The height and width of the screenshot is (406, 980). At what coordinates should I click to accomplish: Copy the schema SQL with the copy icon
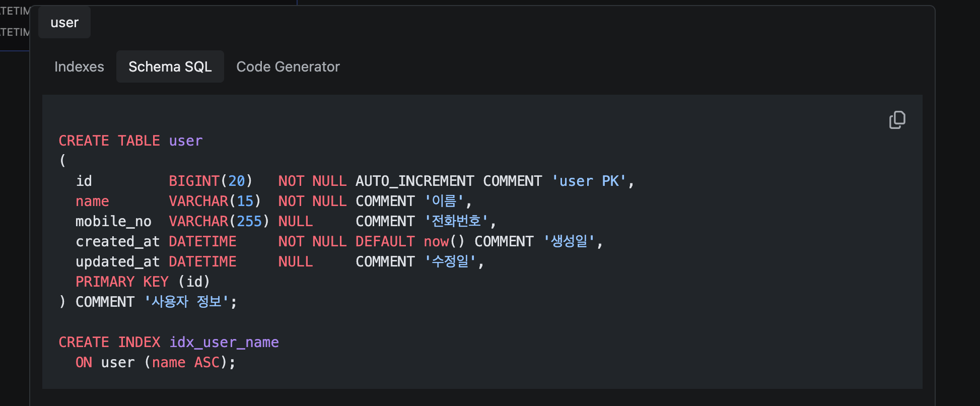click(897, 120)
